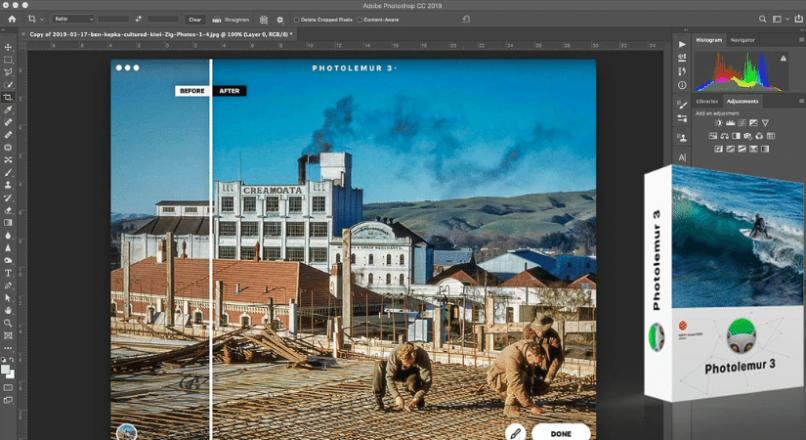Toggle Quick Mask mode in toolbar
The height and width of the screenshot is (440, 806).
8,388
